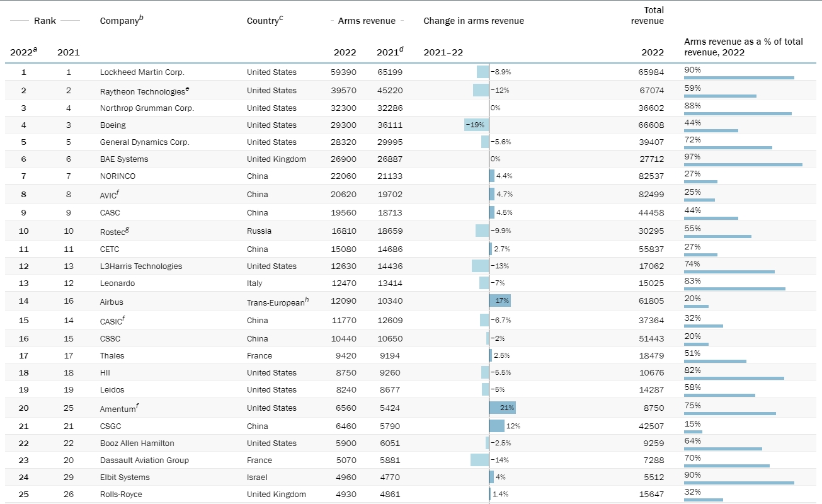
Task: Click the Israel country cell
Action: (x=258, y=478)
